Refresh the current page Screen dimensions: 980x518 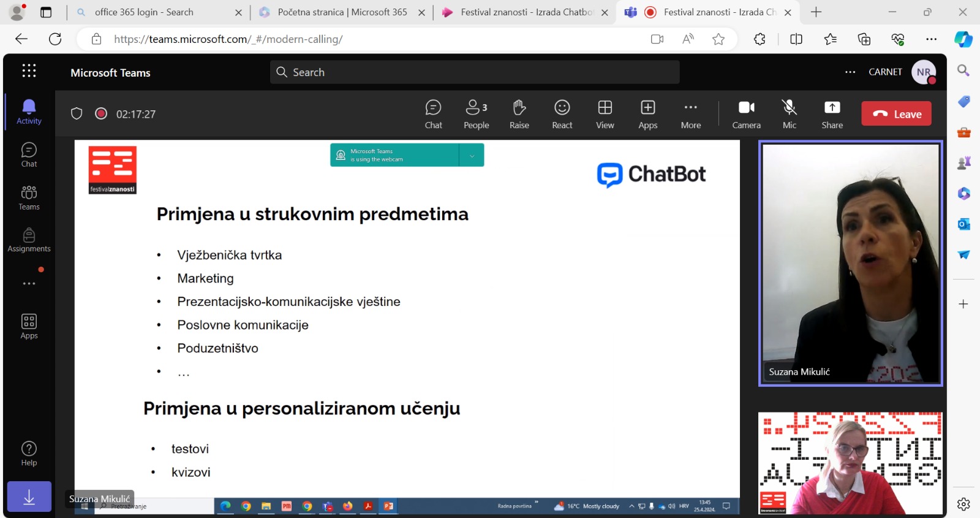click(55, 39)
